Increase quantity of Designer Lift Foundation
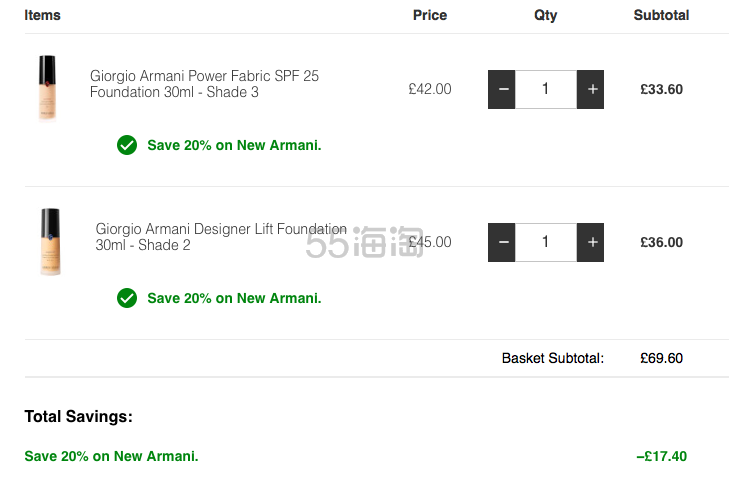This screenshot has width=729, height=485. click(590, 242)
